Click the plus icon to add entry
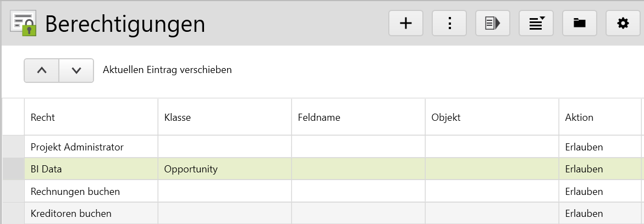Viewport: 644px width, 224px height. point(406,24)
